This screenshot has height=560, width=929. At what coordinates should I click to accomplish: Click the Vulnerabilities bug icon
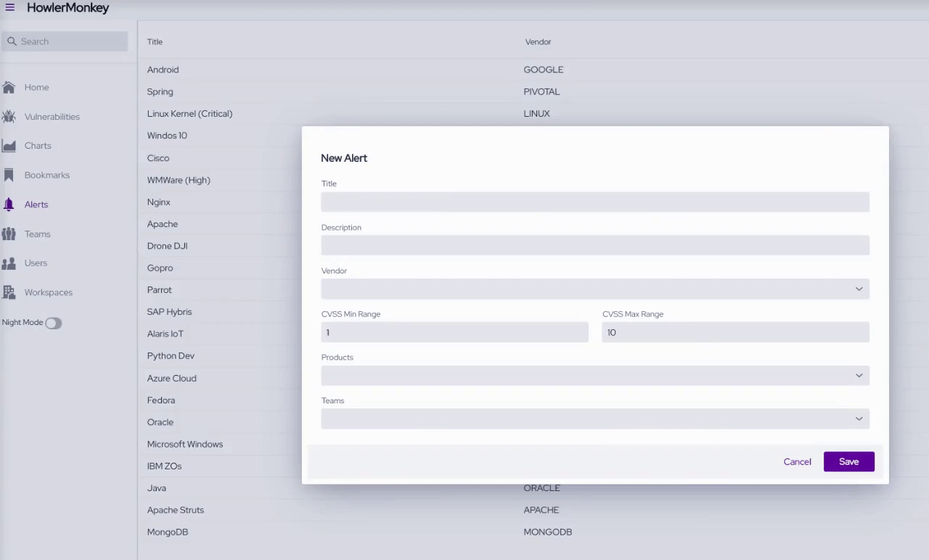(9, 116)
